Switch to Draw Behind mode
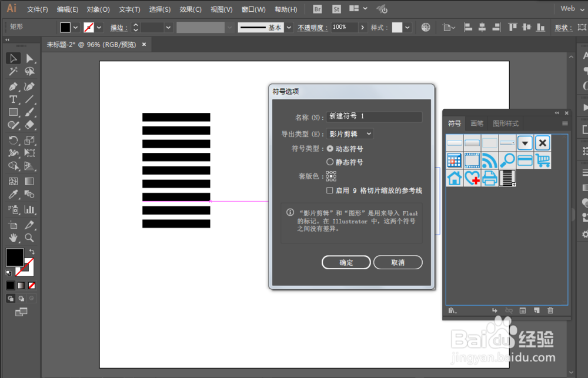Viewport: 588px width, 378px height. [21, 299]
